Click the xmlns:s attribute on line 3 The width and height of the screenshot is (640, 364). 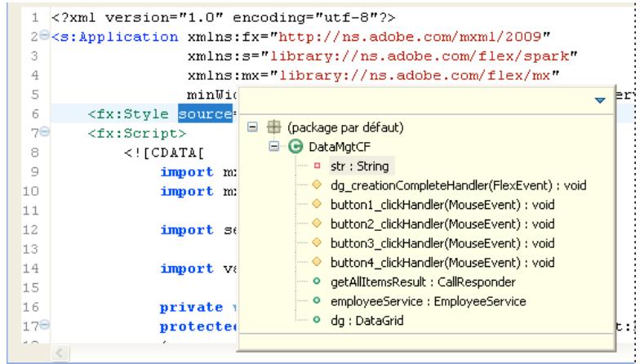219,55
